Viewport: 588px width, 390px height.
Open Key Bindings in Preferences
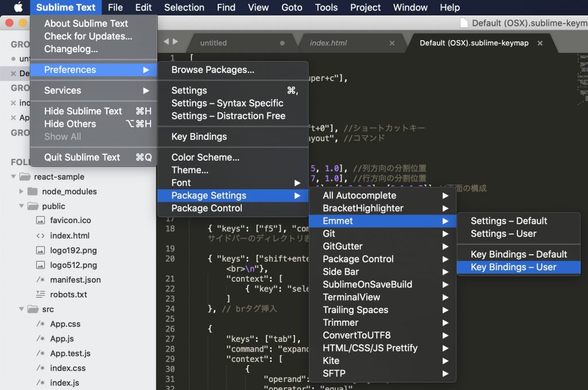tap(233, 136)
